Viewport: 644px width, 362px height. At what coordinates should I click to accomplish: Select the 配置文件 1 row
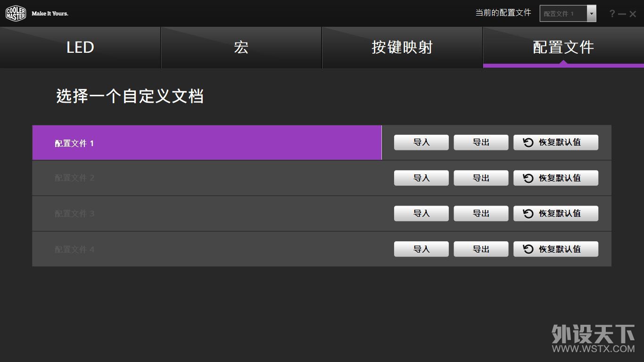(x=206, y=143)
